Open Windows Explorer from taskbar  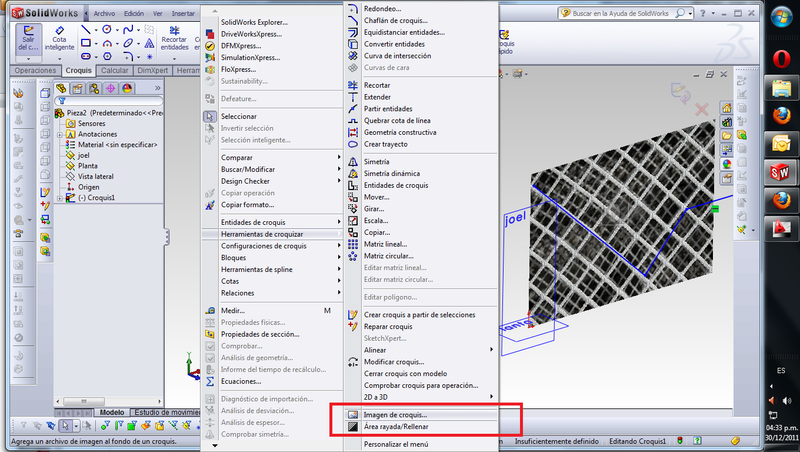(x=781, y=89)
